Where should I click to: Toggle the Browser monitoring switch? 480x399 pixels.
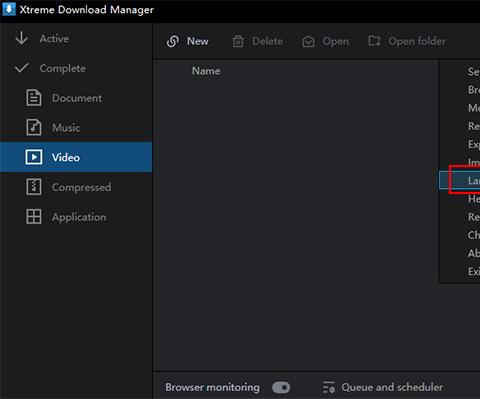(281, 387)
